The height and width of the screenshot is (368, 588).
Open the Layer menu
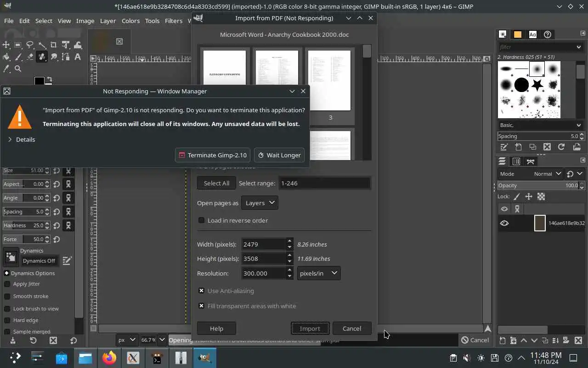pos(108,21)
